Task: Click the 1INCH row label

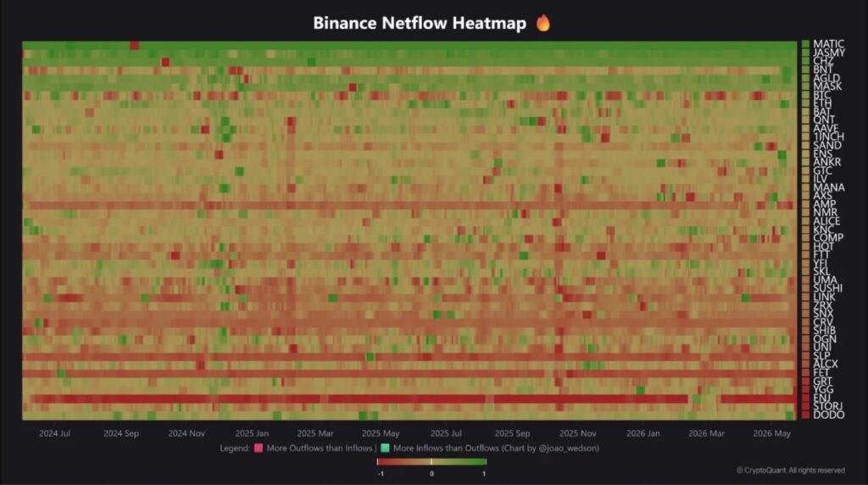Action: click(x=829, y=137)
